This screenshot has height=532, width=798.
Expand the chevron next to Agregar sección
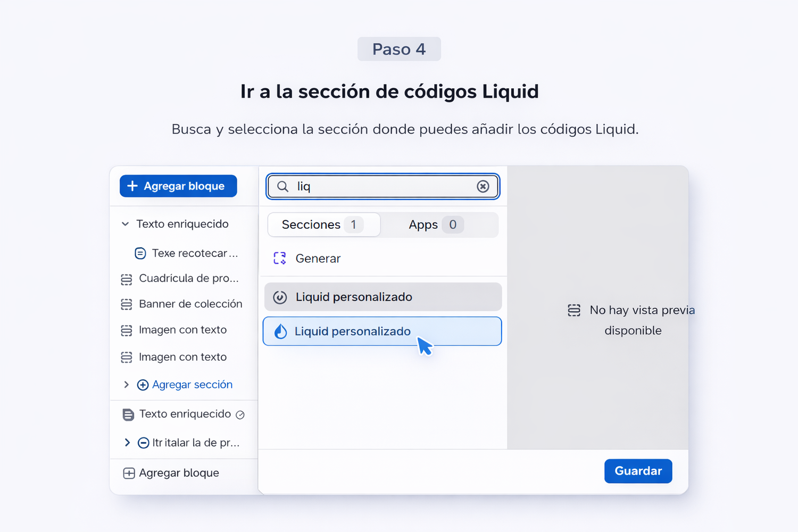(127, 385)
